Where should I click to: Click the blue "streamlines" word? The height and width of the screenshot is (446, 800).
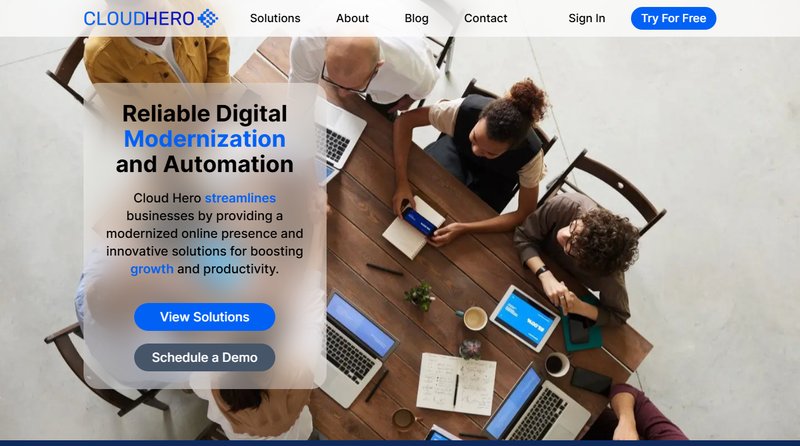click(240, 198)
